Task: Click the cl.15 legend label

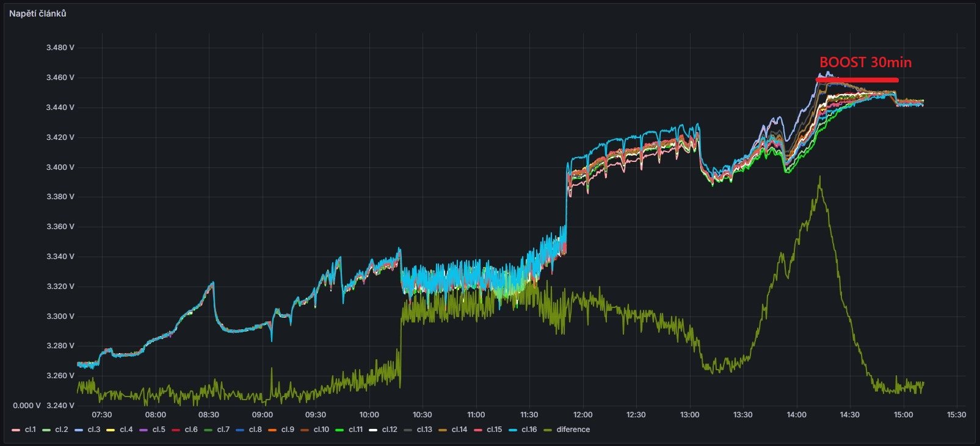Action: (494, 430)
